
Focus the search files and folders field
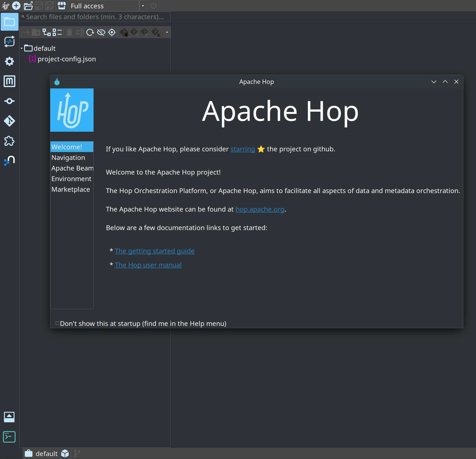pos(95,17)
